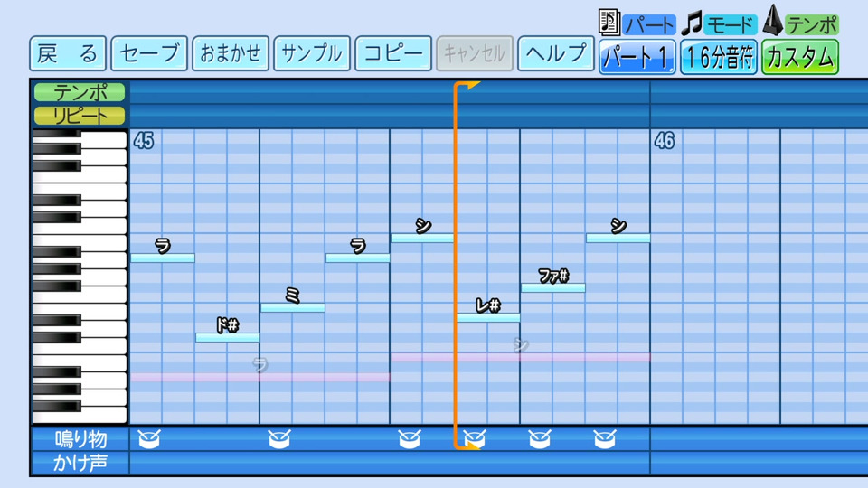Select the last シ note before measure 46

click(x=618, y=239)
